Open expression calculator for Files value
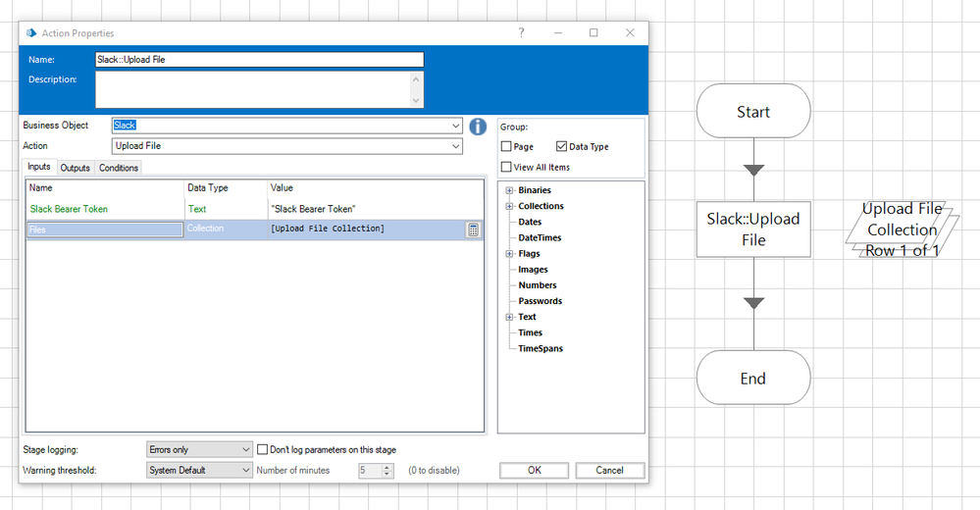Screen dimensions: 980x510 click(473, 229)
